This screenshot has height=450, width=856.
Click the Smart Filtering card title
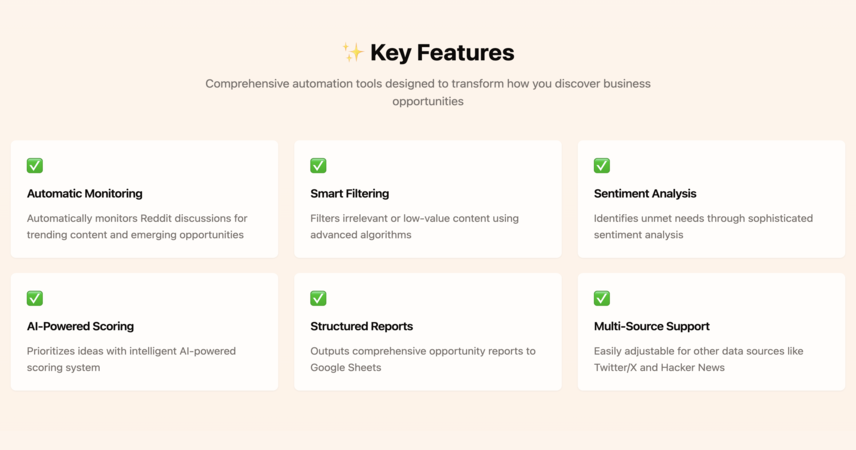[x=349, y=193]
